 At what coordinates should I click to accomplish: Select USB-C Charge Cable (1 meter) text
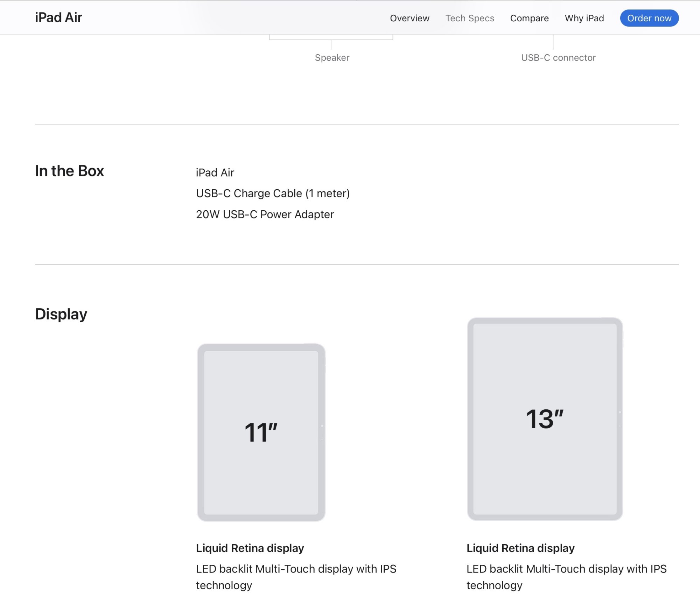273,194
